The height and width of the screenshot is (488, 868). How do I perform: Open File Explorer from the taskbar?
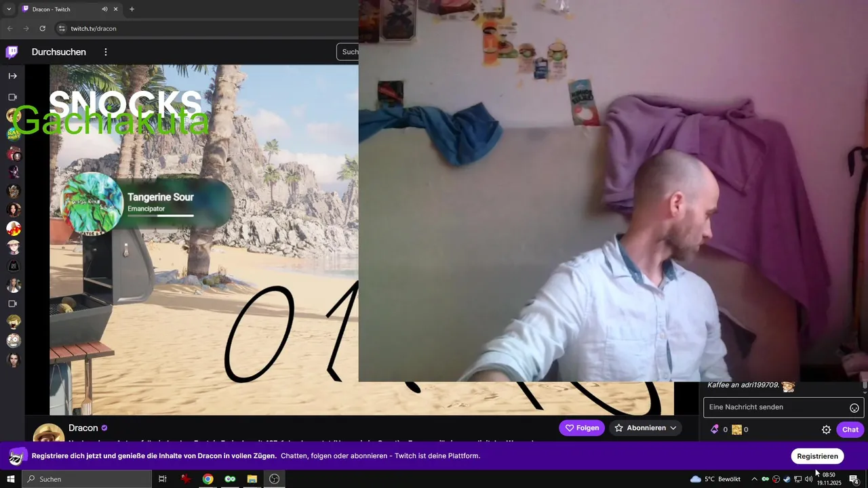pyautogui.click(x=252, y=479)
